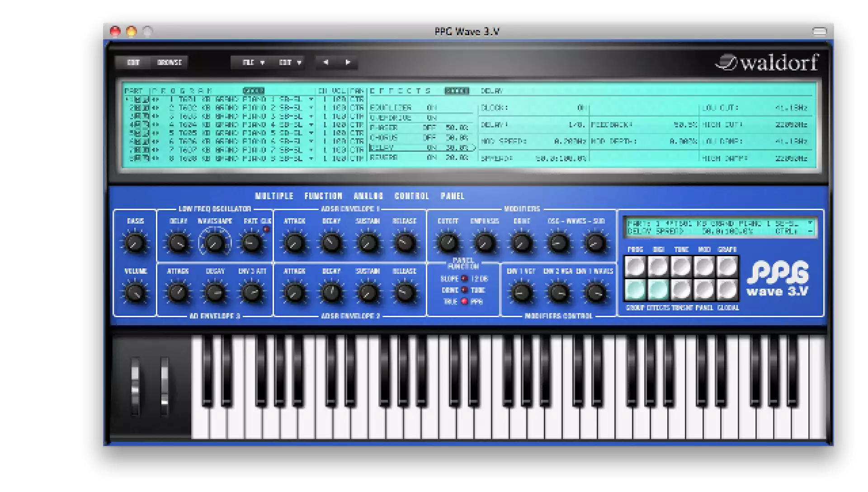Toggle the TRUE PPG LED
The height and width of the screenshot is (492, 868).
(x=464, y=301)
